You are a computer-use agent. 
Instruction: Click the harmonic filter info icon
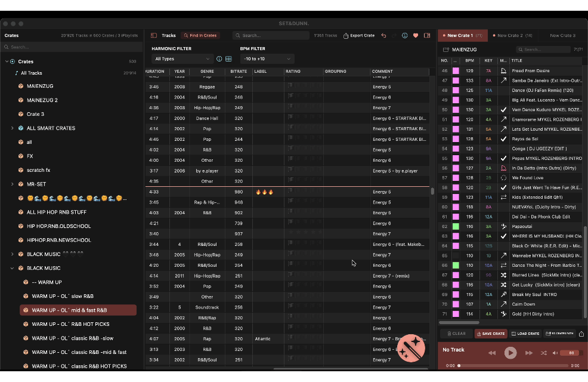pos(219,58)
